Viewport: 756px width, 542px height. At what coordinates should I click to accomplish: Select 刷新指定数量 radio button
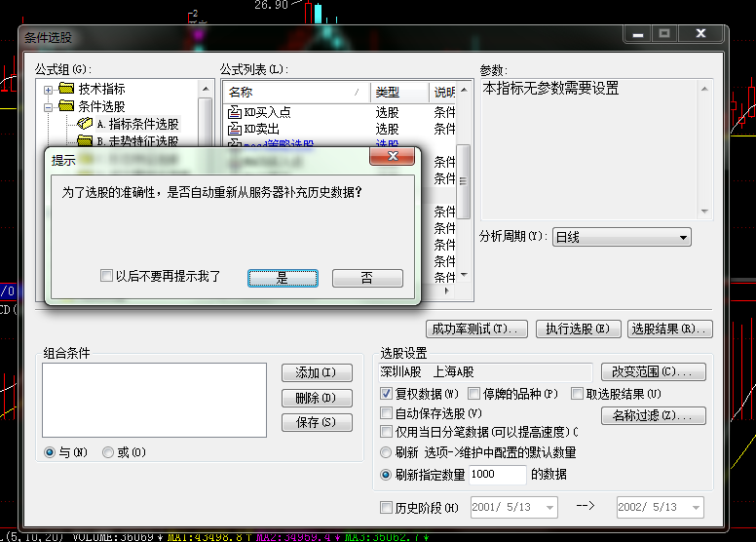pos(386,475)
